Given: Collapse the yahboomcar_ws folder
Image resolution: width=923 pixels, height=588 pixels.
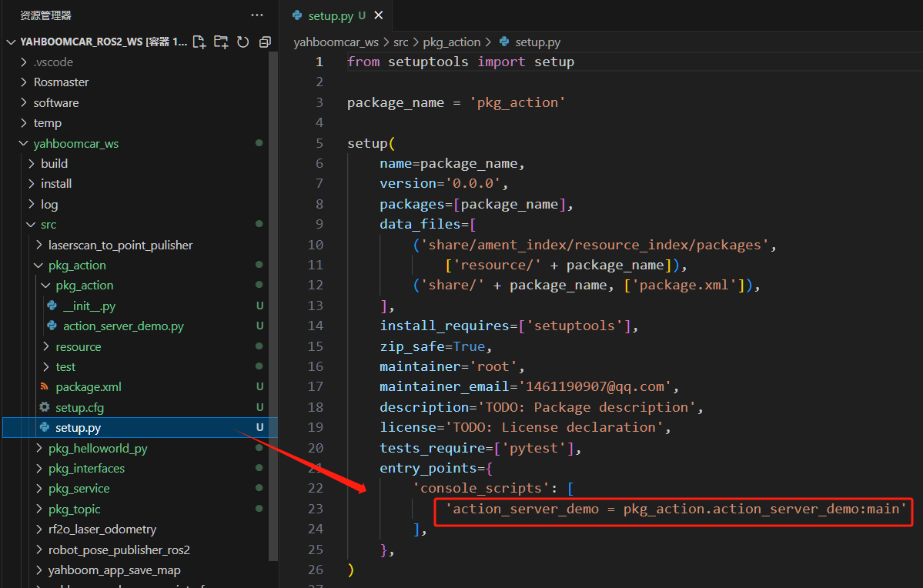Looking at the screenshot, I should [24, 143].
